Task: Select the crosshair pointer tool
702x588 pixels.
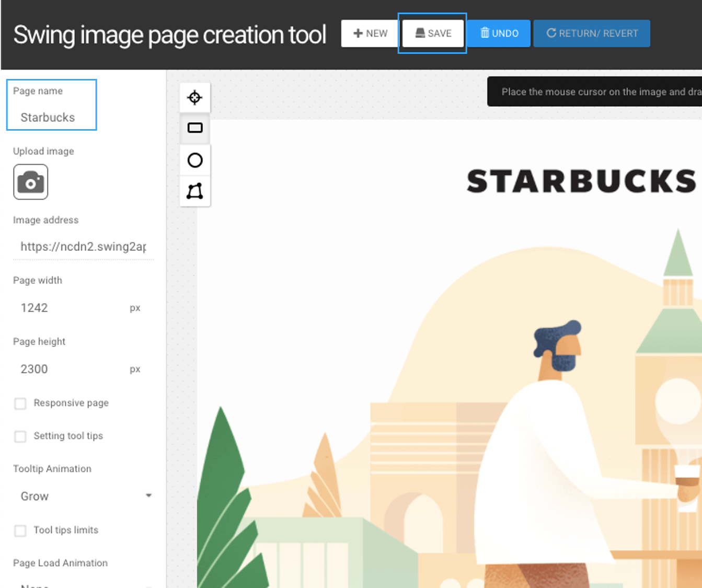Action: (194, 97)
